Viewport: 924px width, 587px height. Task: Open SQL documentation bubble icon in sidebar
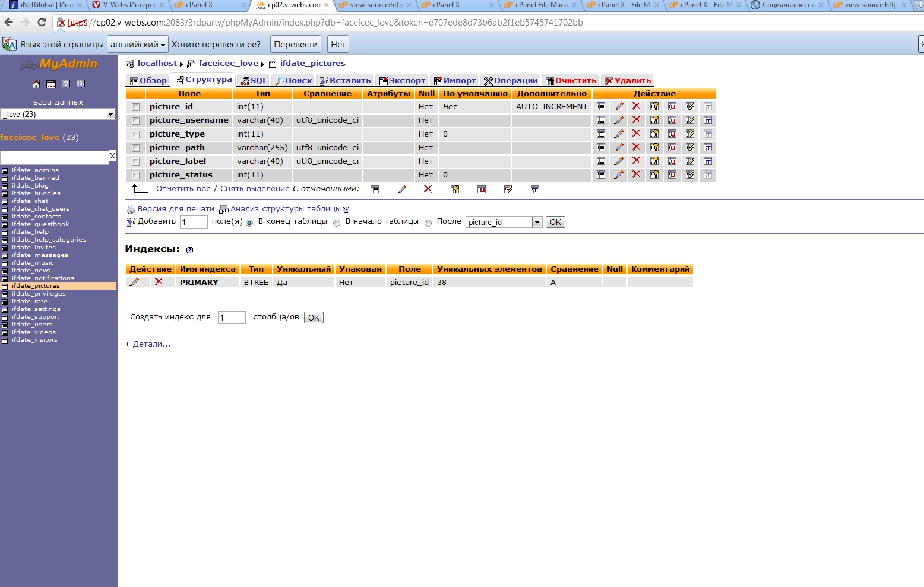tap(81, 84)
